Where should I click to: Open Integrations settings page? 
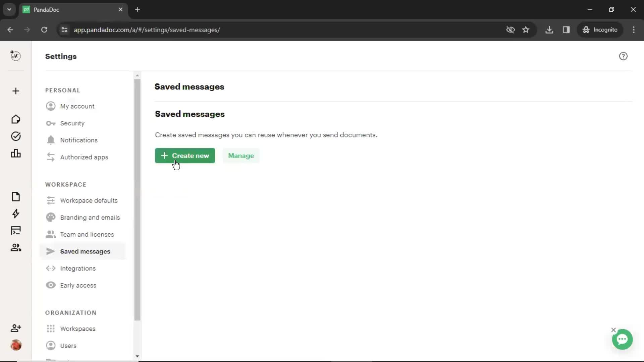tap(78, 268)
